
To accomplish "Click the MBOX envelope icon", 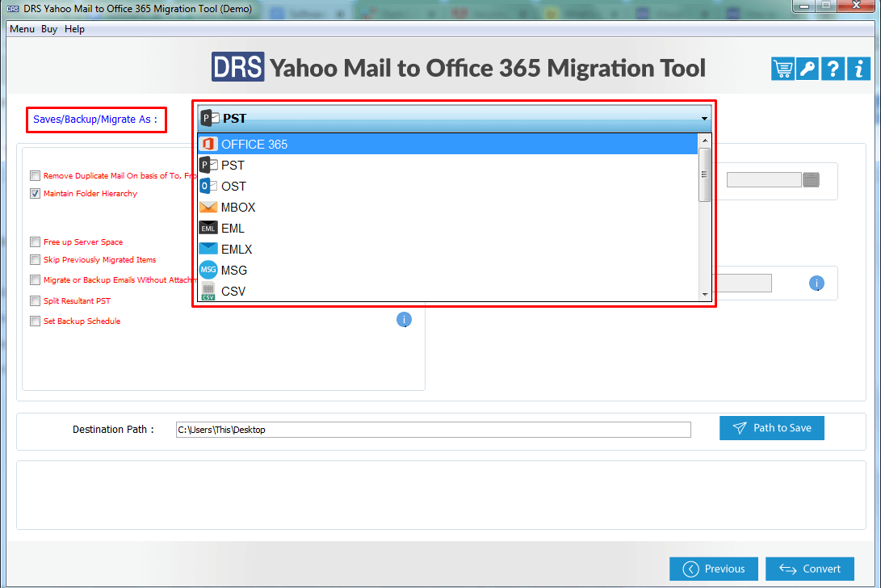I will click(208, 207).
